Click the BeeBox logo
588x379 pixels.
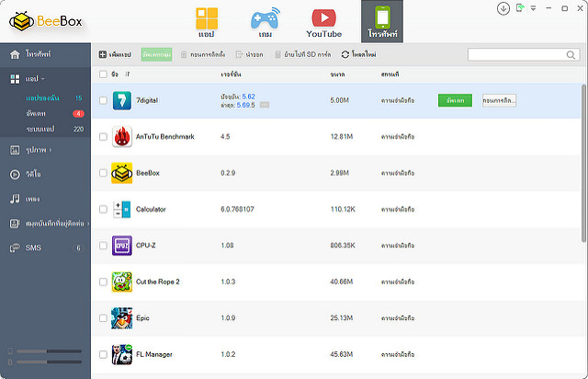45,21
